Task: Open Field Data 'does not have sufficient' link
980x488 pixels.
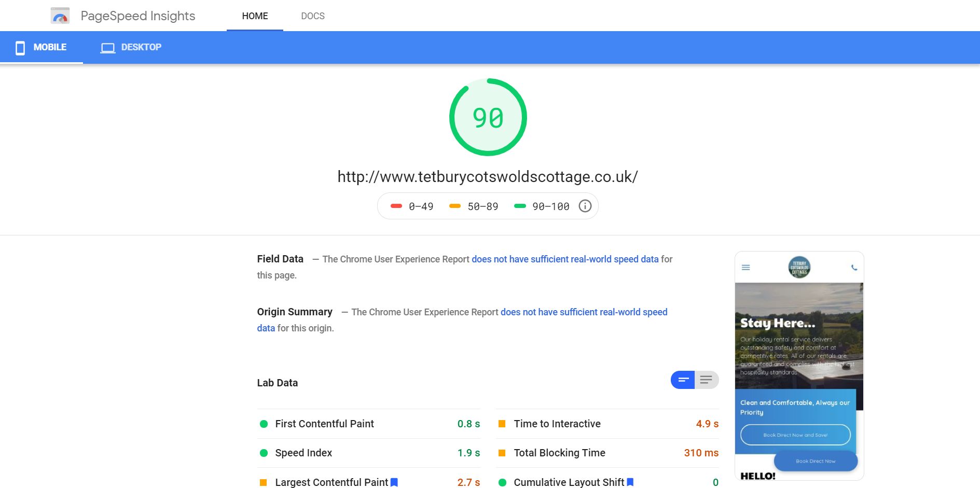Action: [565, 259]
